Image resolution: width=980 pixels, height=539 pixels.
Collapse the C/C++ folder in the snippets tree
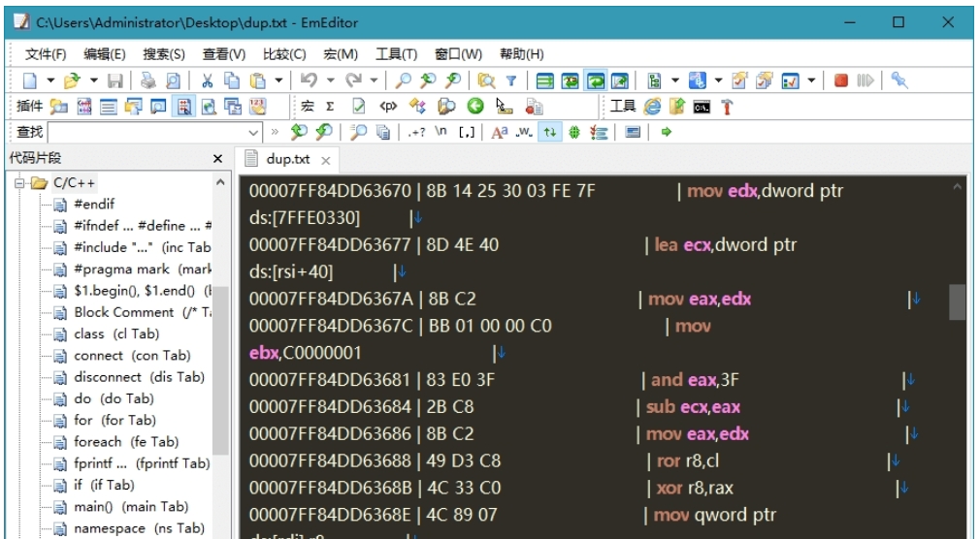pyautogui.click(x=19, y=183)
